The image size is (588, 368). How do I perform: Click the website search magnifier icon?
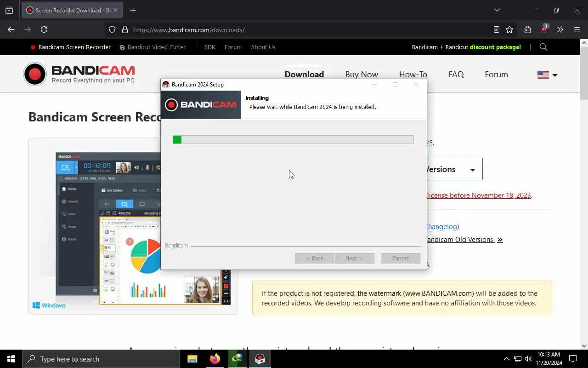click(543, 47)
